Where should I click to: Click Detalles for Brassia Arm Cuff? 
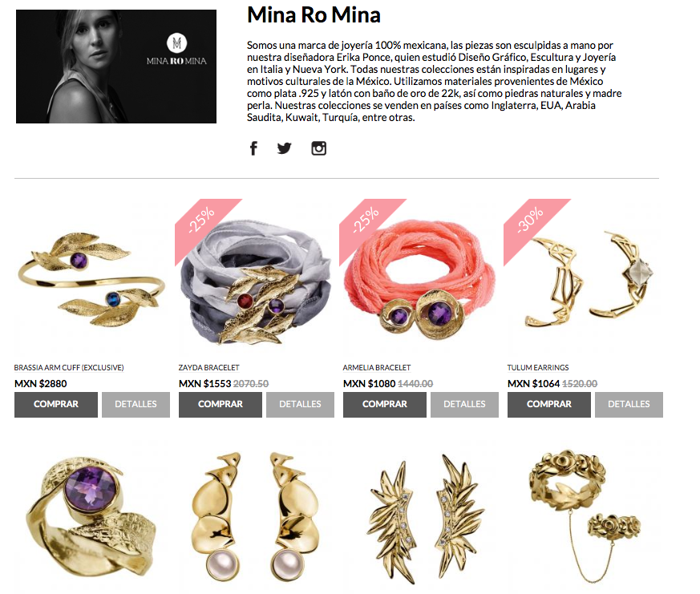(x=136, y=404)
